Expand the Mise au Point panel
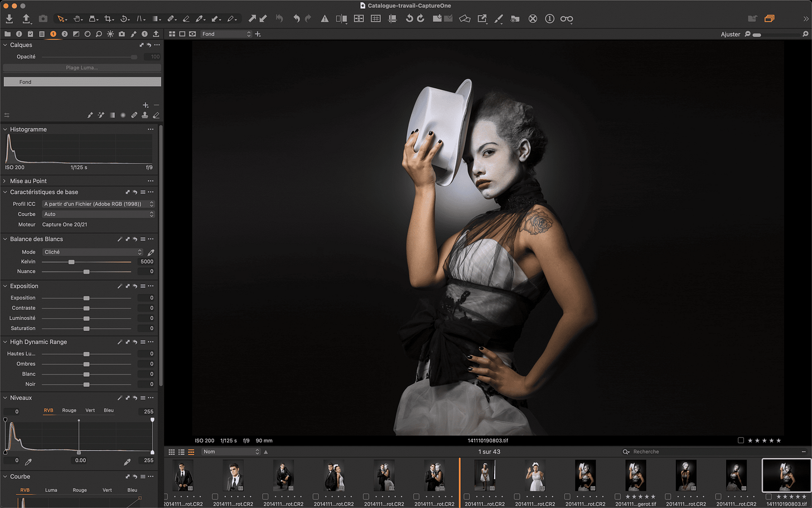This screenshot has height=508, width=812. tap(28, 181)
